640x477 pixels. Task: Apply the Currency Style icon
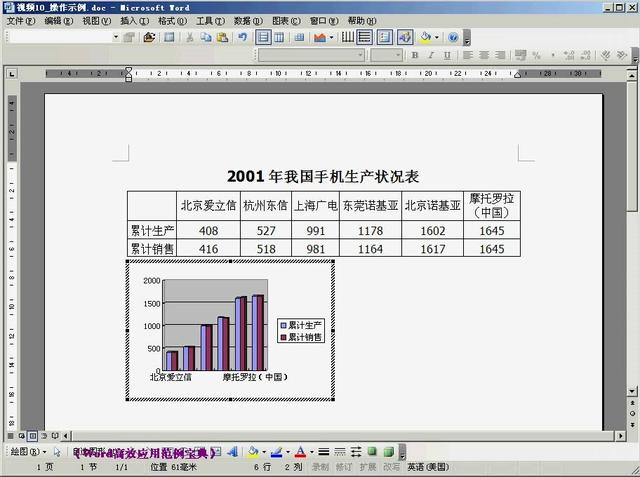pyautogui.click(x=520, y=55)
